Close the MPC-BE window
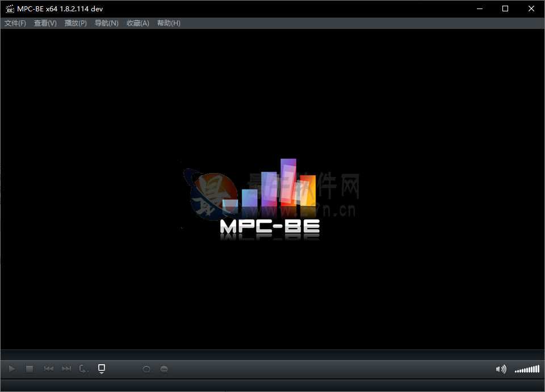The height and width of the screenshot is (392, 545). click(531, 9)
